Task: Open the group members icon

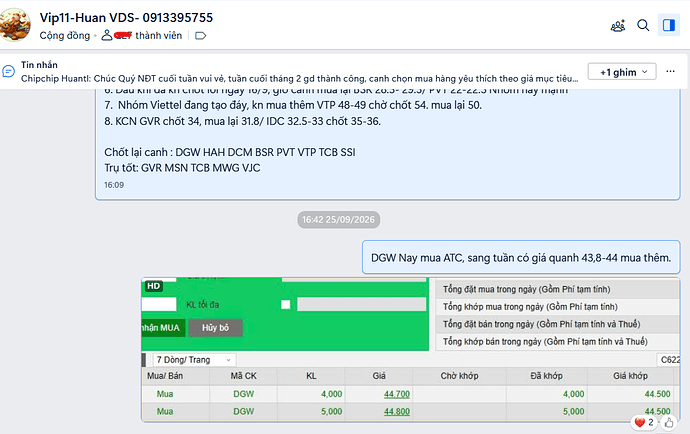Action: click(x=618, y=26)
